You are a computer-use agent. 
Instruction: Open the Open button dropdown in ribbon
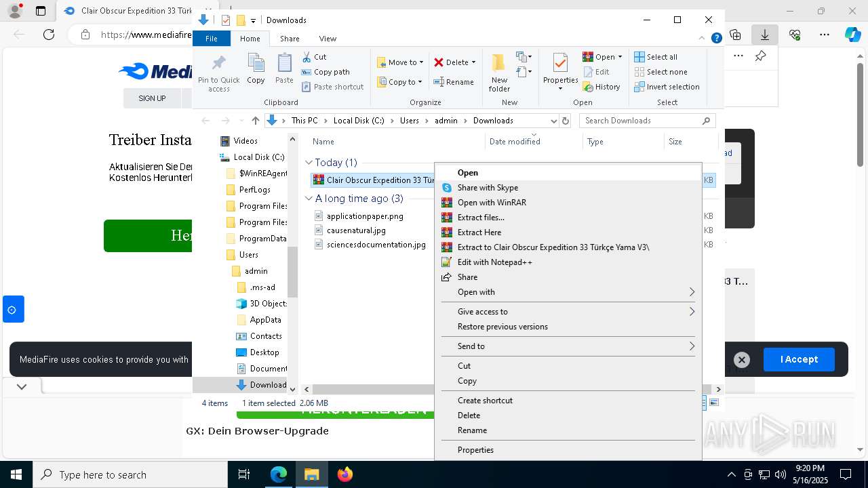pos(620,57)
